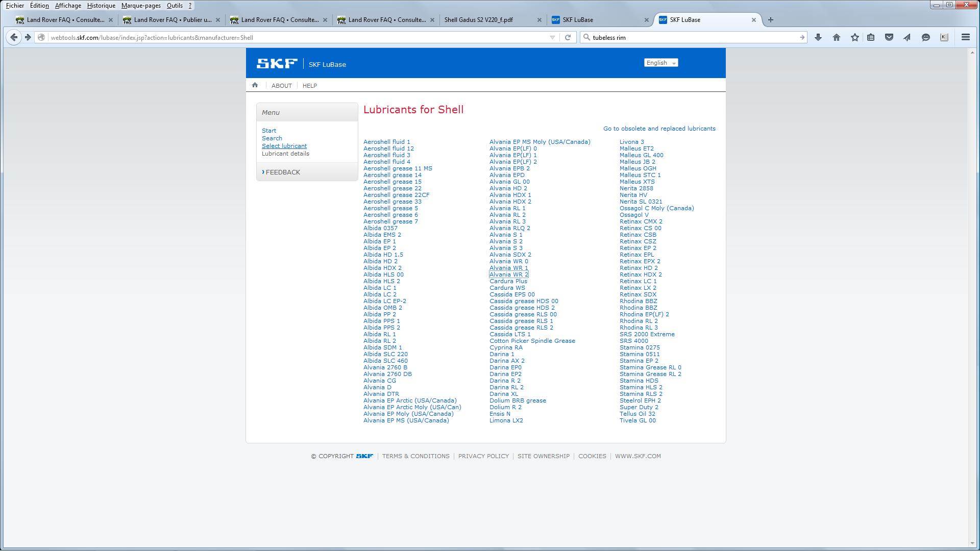This screenshot has height=551, width=980.
Task: Open the Marque-pages menu
Action: coord(141,6)
